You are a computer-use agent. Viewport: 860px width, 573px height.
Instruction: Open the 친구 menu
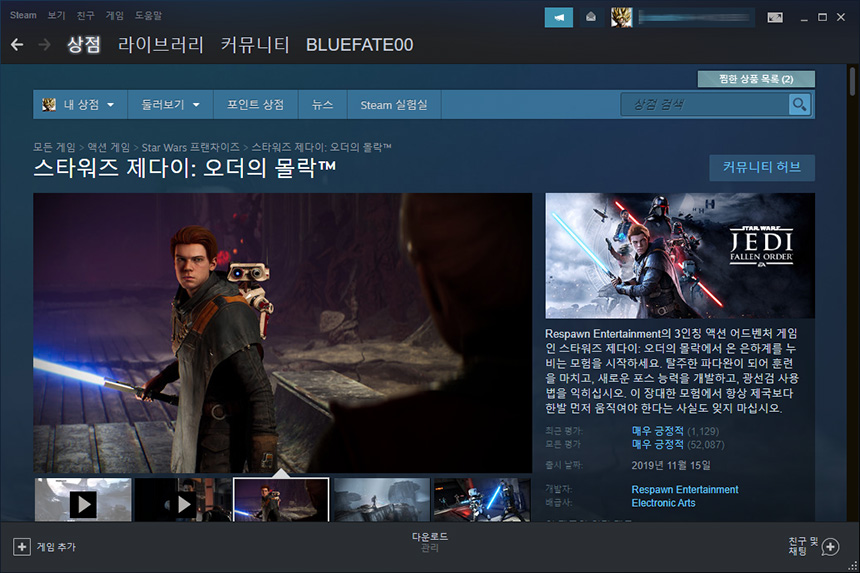[x=85, y=15]
